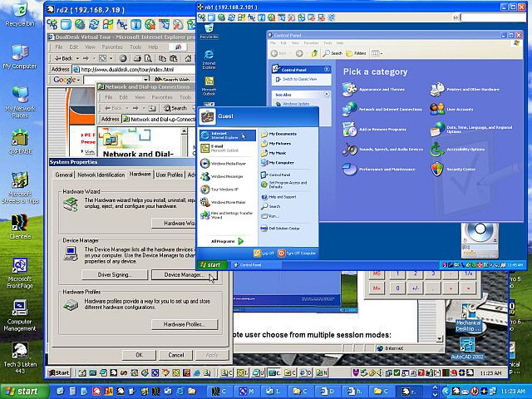The image size is (532, 399).
Task: Click the Device Manager button
Action: 184,274
